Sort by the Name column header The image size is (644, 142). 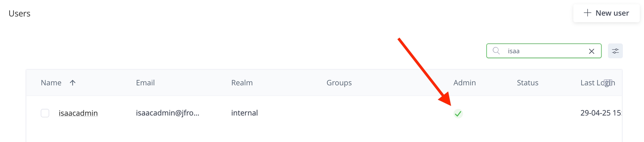[51, 83]
